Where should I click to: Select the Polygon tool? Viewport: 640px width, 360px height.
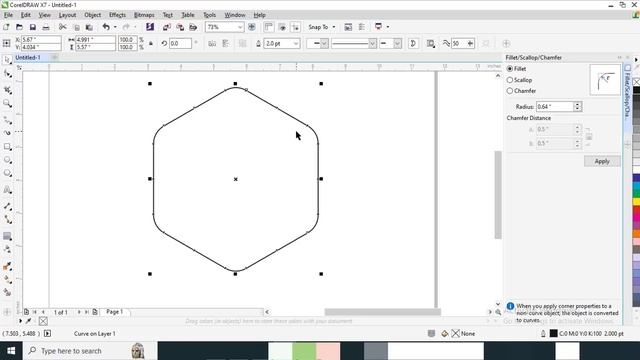(7, 173)
